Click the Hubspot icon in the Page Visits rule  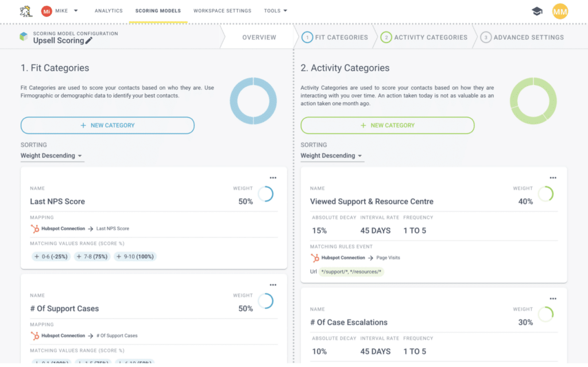(x=315, y=258)
